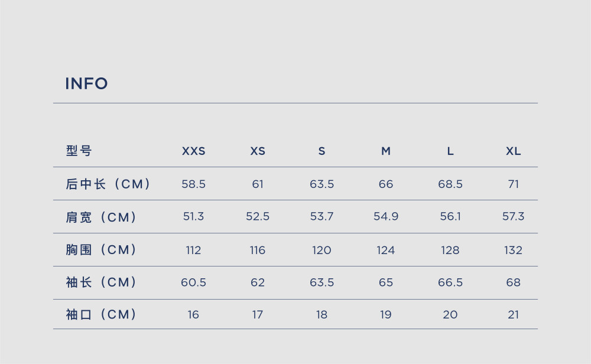The image size is (591, 364).
Task: Select the 袖长 (CM) row label
Action: 101,282
